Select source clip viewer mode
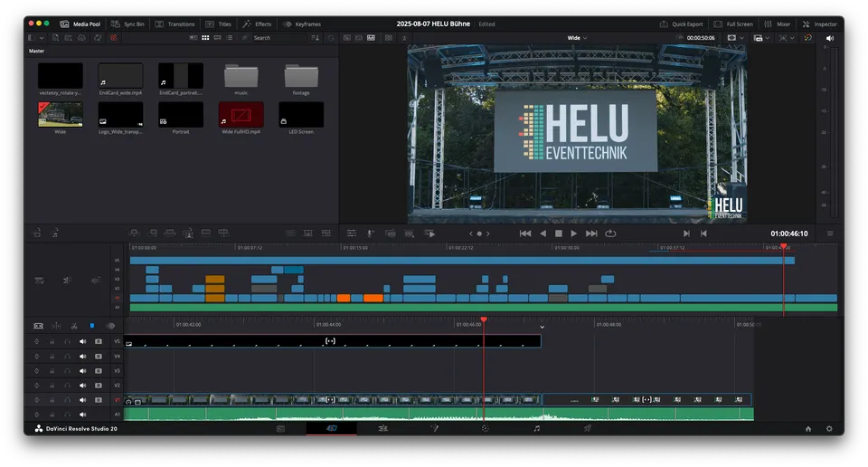Image resolution: width=868 pixels, height=467 pixels. (346, 38)
